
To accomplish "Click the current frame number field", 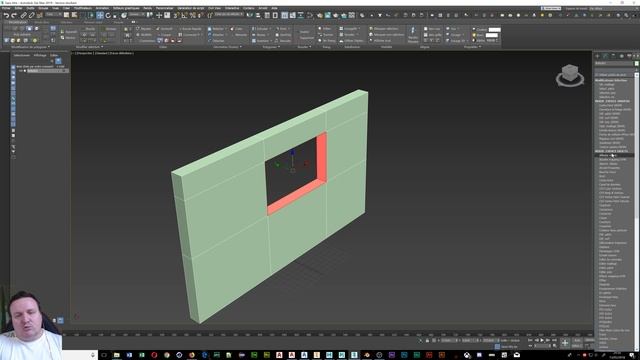I will 542,346.
